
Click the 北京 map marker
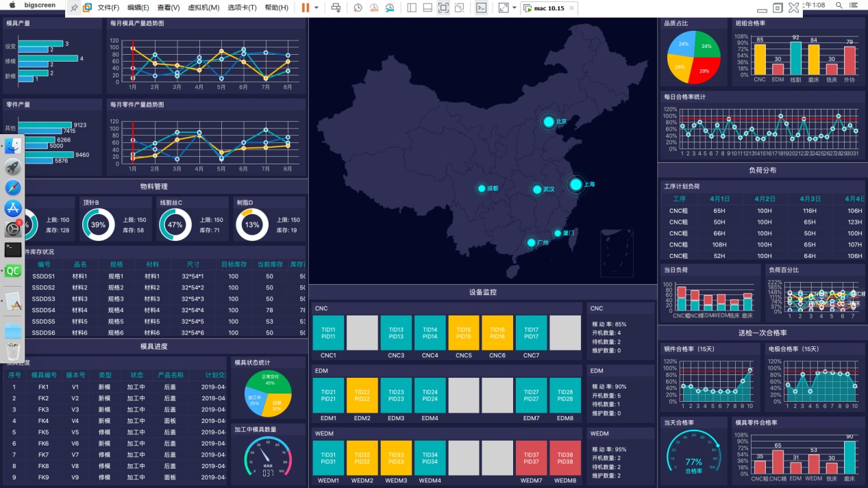(x=548, y=122)
